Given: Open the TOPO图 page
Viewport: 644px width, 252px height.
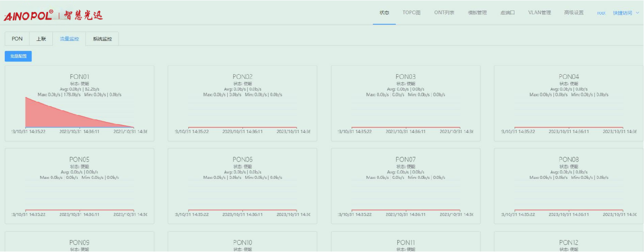Looking at the screenshot, I should [412, 13].
